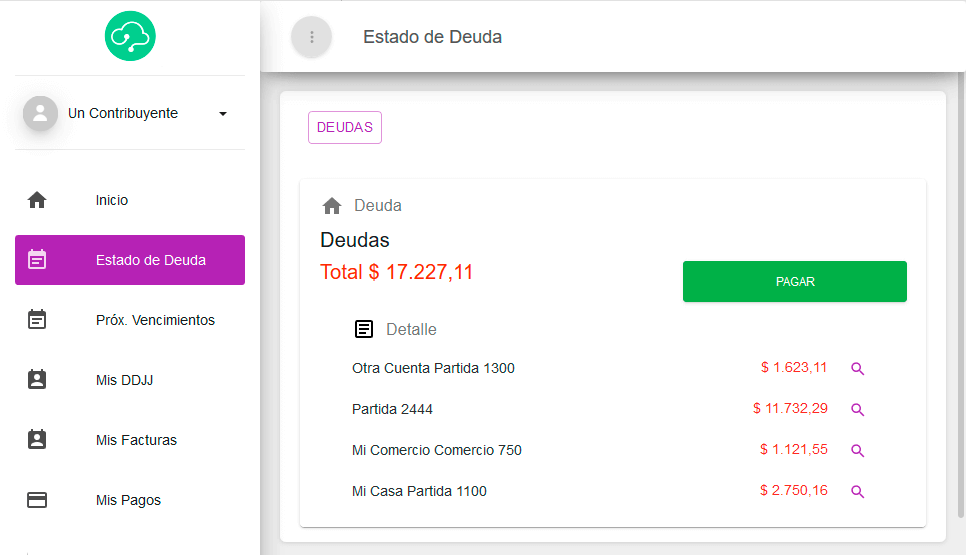View details of Otra Cuenta Partida 1300

857,369
